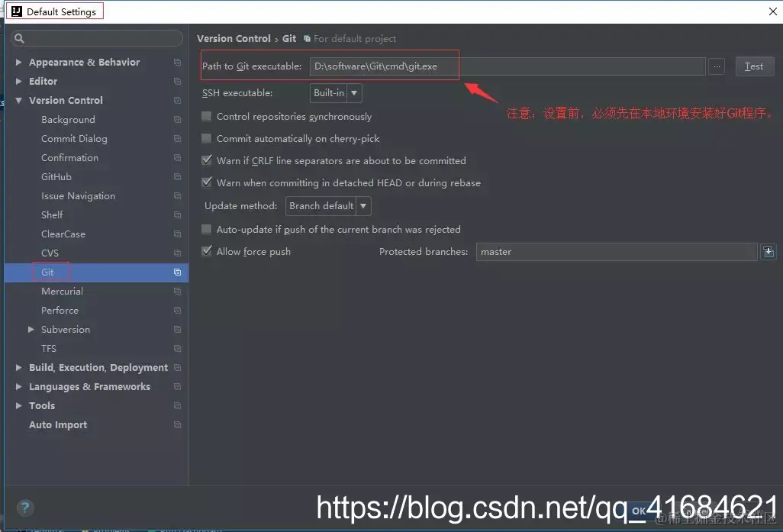Click the settings search field

(x=97, y=38)
